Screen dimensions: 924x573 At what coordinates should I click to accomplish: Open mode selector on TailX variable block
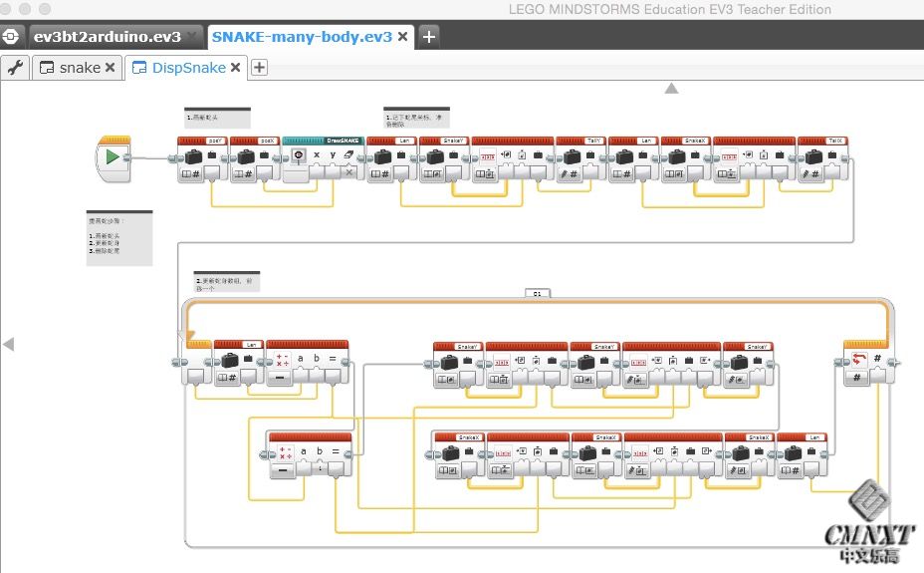coord(812,174)
